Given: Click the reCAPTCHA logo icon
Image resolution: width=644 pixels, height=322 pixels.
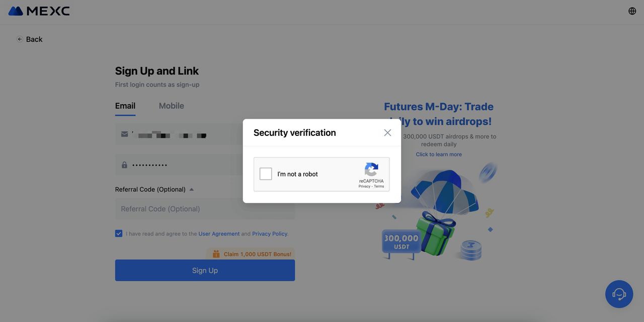Looking at the screenshot, I should click(x=371, y=170).
